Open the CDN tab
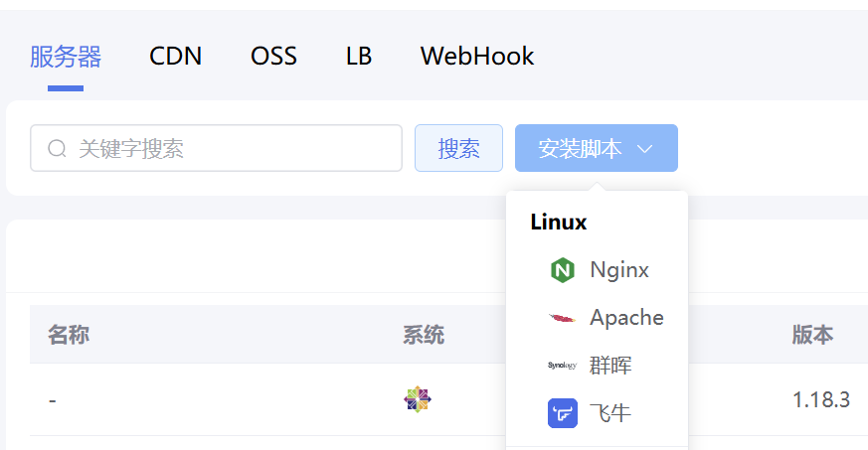 (x=176, y=57)
